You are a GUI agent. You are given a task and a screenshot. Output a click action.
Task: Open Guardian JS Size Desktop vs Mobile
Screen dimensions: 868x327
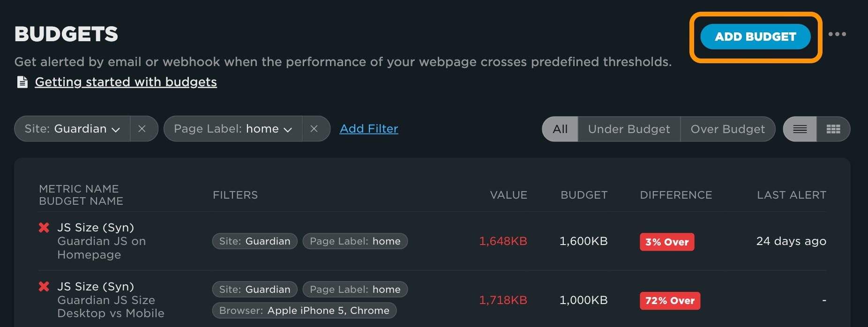click(x=111, y=306)
